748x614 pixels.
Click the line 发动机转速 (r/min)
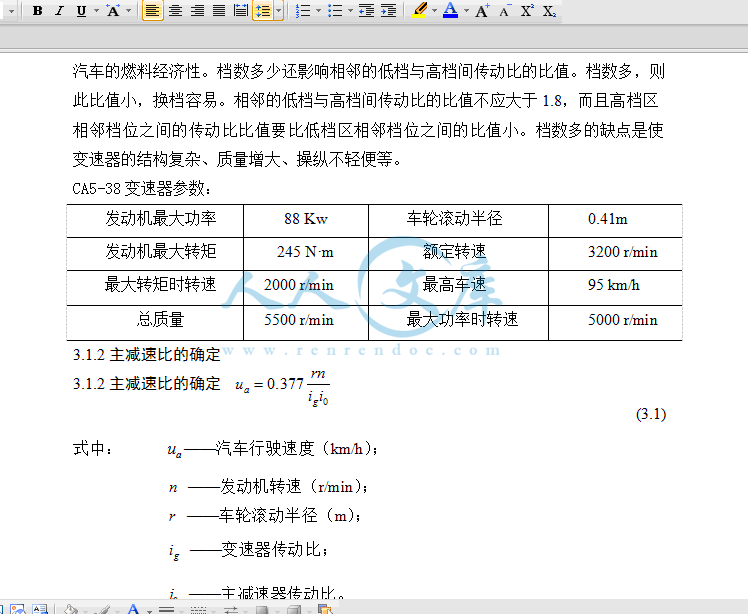(x=269, y=487)
